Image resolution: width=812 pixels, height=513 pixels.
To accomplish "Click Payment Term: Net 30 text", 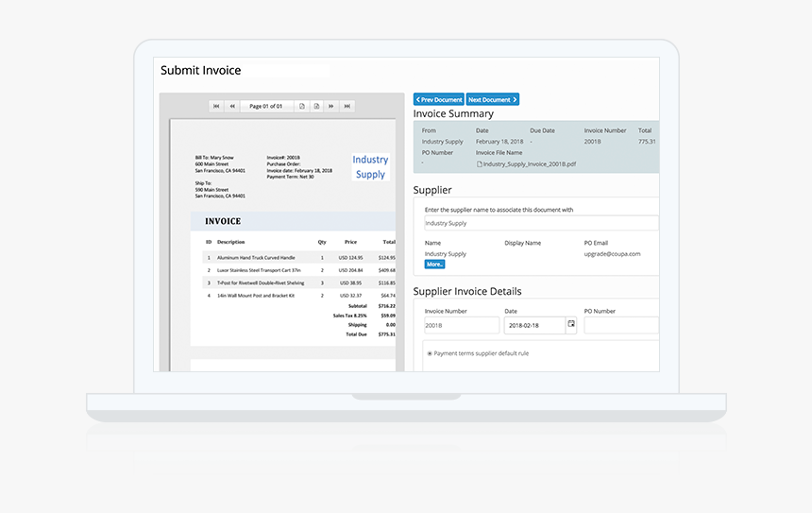I will coord(291,177).
